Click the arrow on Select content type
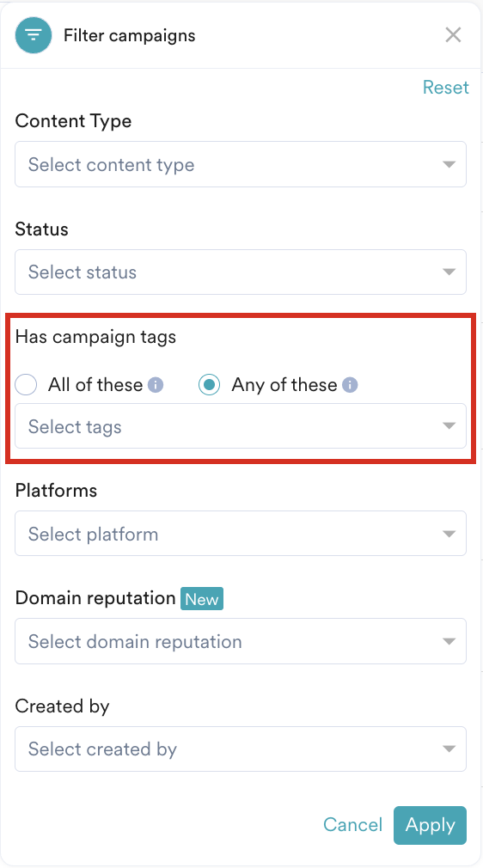The image size is (483, 868). [449, 164]
